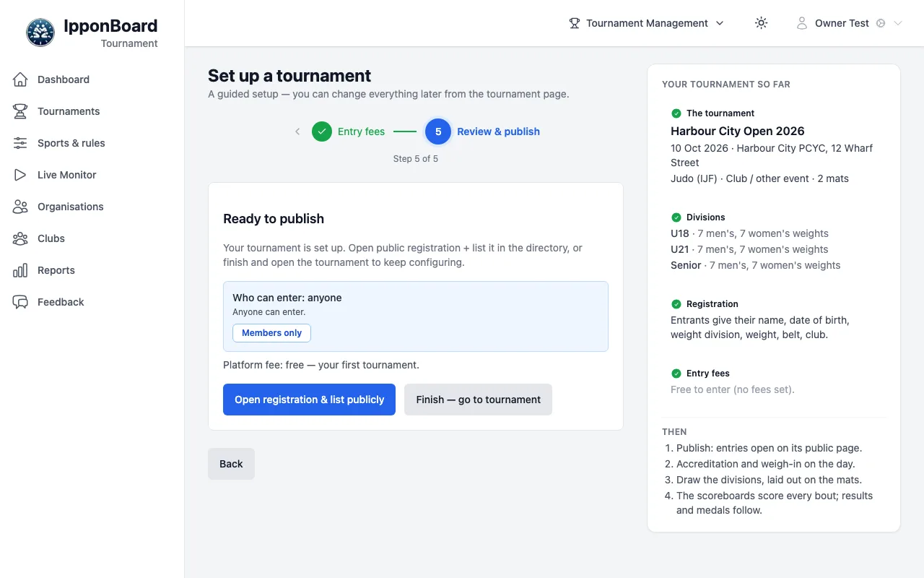Click the 'Set up a tournament' heading
The image size is (924, 578).
(x=289, y=76)
